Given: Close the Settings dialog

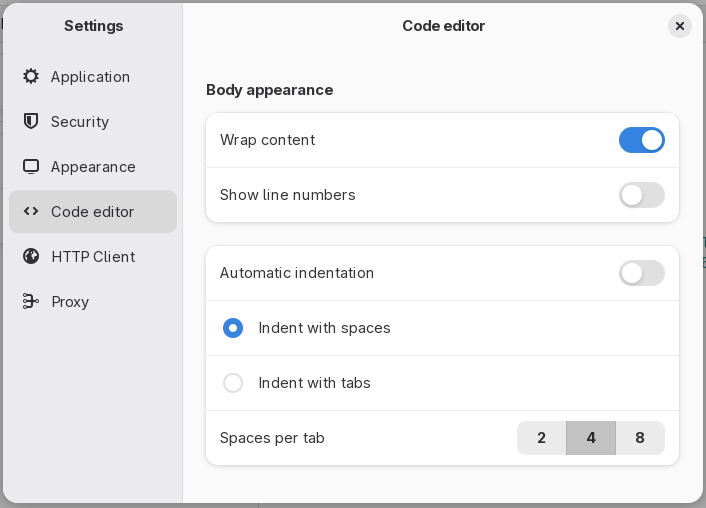Looking at the screenshot, I should tap(679, 26).
